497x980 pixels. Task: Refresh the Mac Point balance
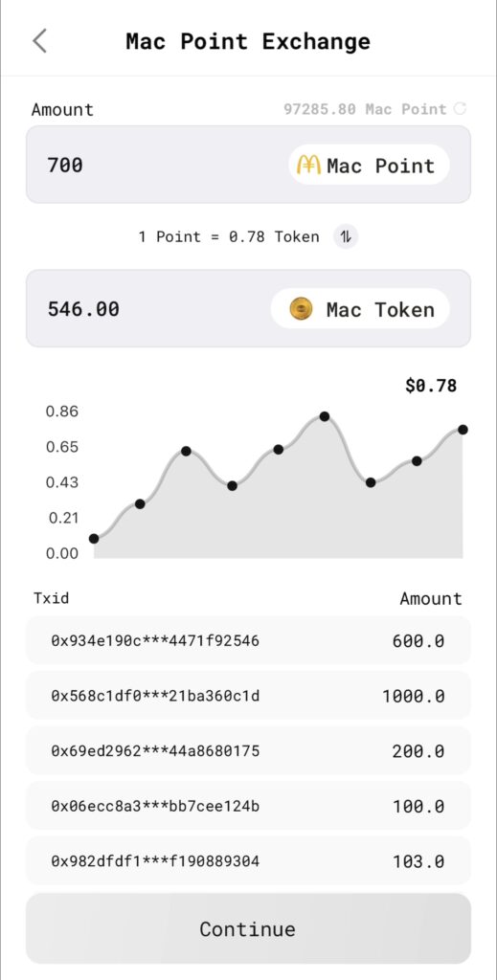click(x=460, y=109)
